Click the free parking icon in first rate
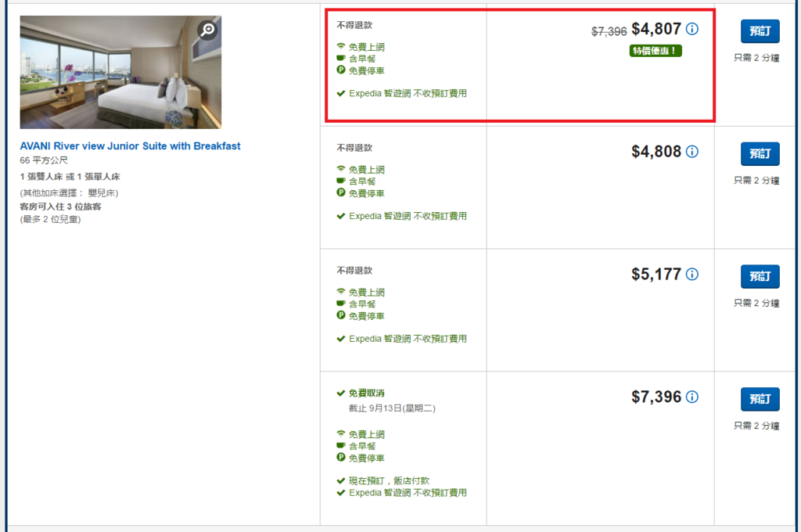The image size is (801, 532). [341, 70]
